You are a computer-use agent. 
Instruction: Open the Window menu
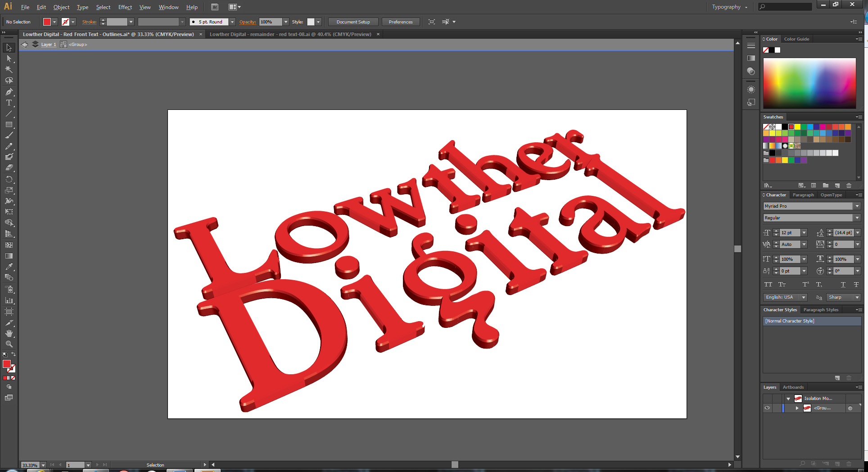[x=168, y=7]
